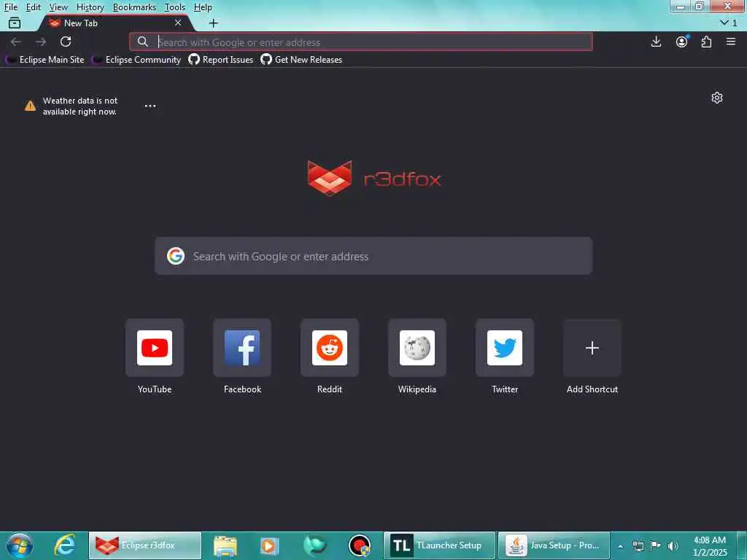747x560 pixels.
Task: Launch Internet Explorer from taskbar
Action: coord(65,545)
